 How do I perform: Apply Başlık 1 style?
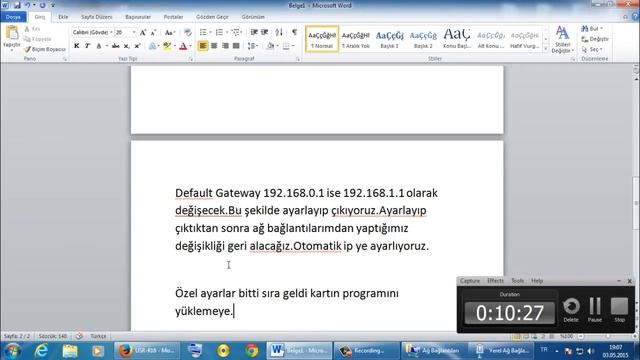pyautogui.click(x=389, y=39)
